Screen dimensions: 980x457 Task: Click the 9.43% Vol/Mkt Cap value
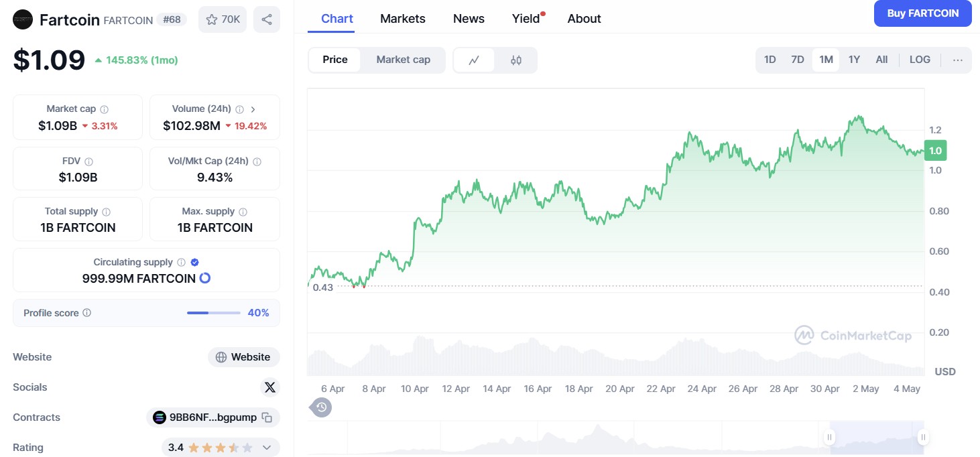215,178
